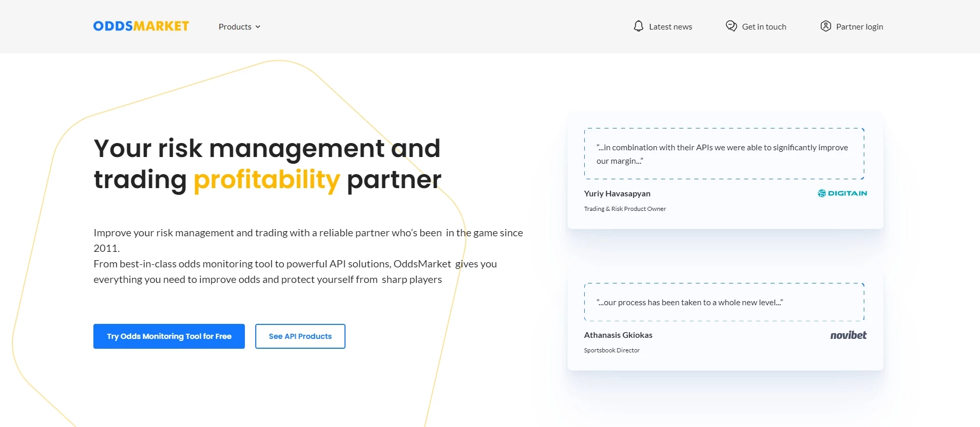Click the name Yuriy Havasapyan
The width and height of the screenshot is (980, 427).
[617, 194]
